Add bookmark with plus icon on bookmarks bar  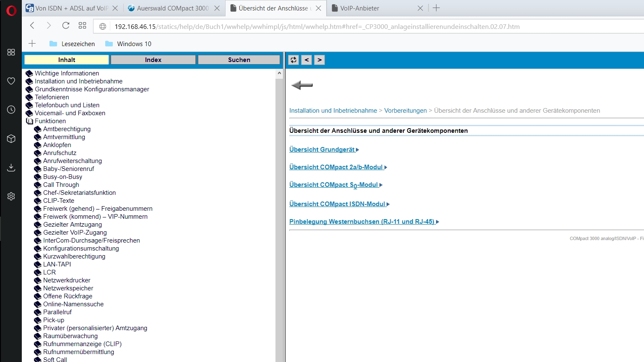32,44
